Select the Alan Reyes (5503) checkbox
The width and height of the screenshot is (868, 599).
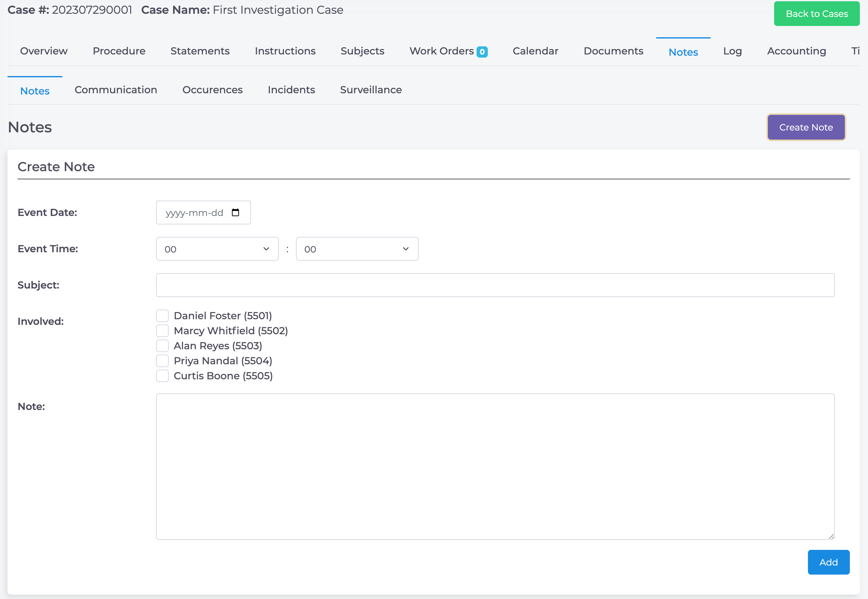162,346
